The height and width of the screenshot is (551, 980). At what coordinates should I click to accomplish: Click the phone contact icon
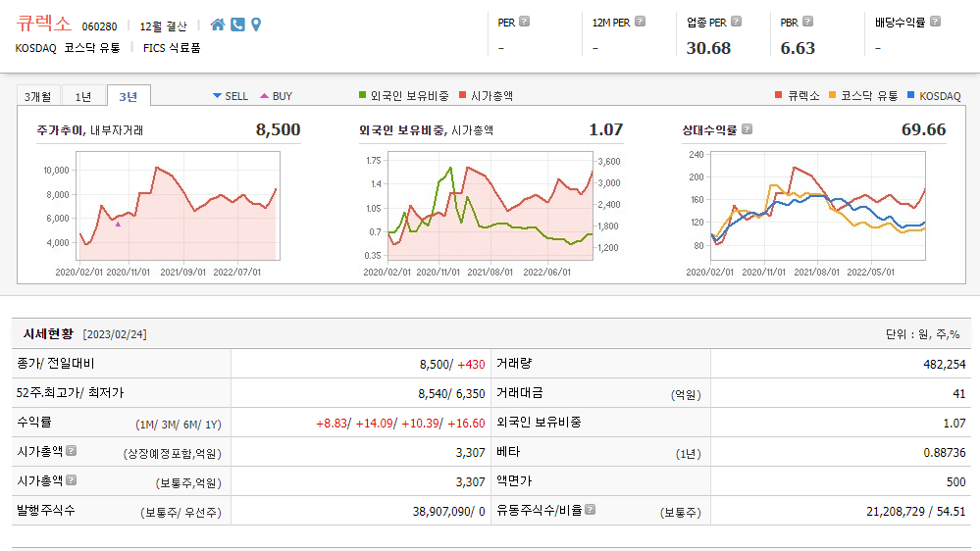237,25
